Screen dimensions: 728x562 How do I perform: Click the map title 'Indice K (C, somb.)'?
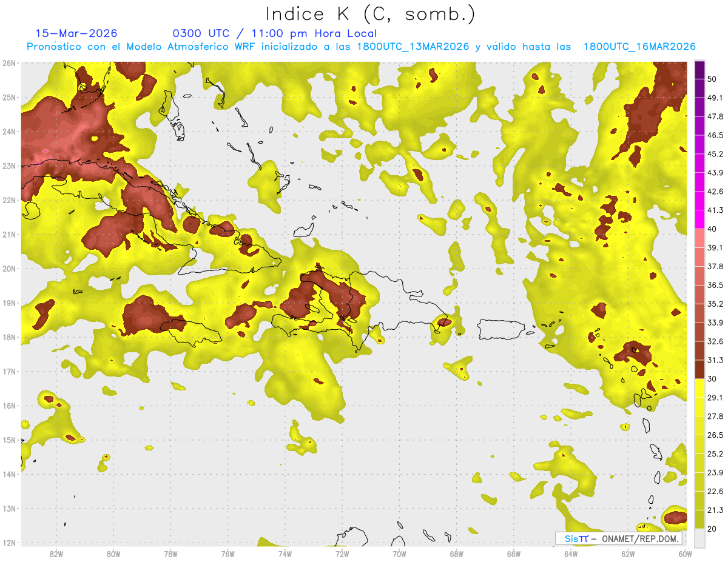[370, 14]
